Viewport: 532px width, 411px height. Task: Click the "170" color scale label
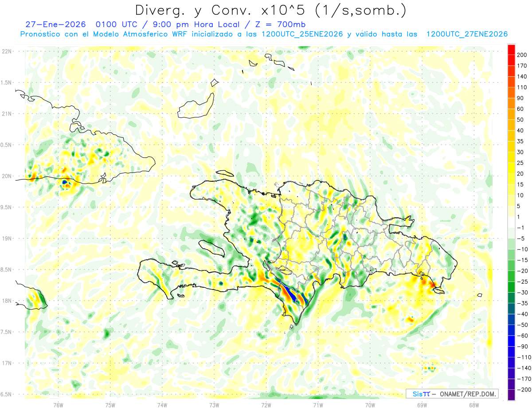click(x=522, y=66)
